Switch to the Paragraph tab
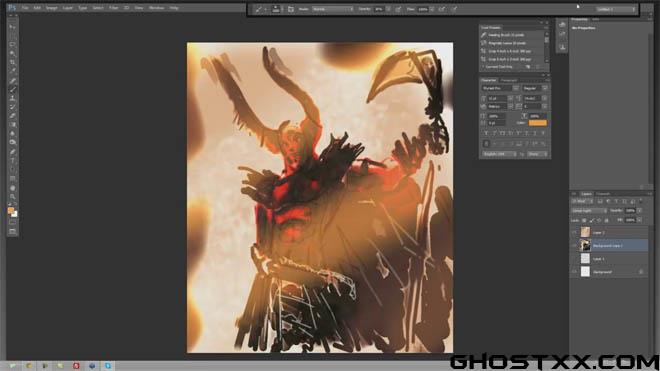 508,80
